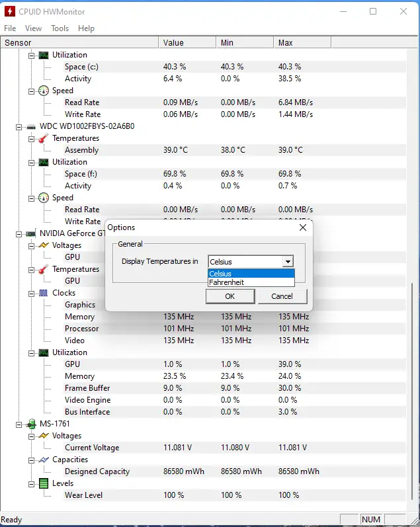The width and height of the screenshot is (420, 527).
Task: Collapse WDC Temperatures section
Action: coord(31,139)
